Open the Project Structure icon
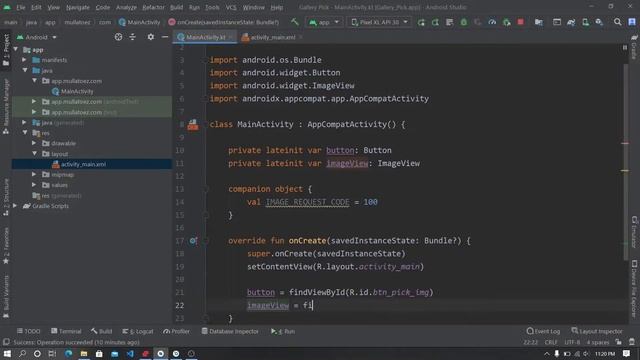Image resolution: width=640 pixels, height=360 pixels. [539, 22]
